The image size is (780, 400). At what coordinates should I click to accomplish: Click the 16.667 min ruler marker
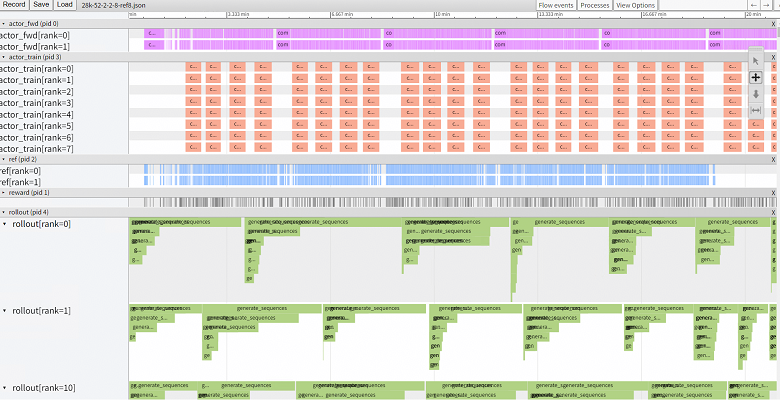click(x=654, y=14)
